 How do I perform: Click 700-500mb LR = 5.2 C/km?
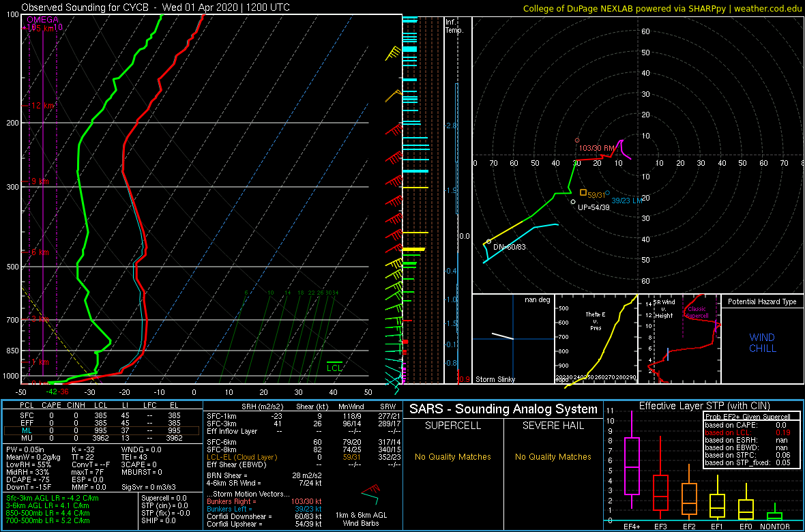tap(47, 520)
